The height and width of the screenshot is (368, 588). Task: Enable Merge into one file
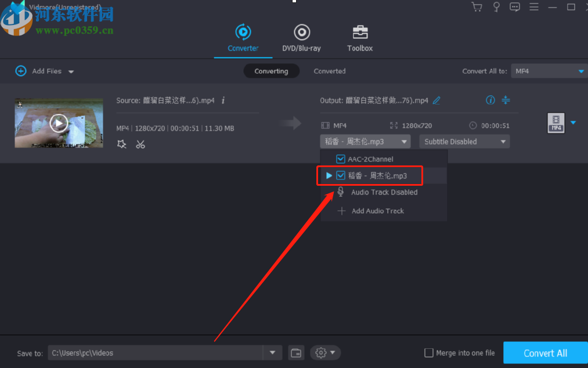[429, 352]
